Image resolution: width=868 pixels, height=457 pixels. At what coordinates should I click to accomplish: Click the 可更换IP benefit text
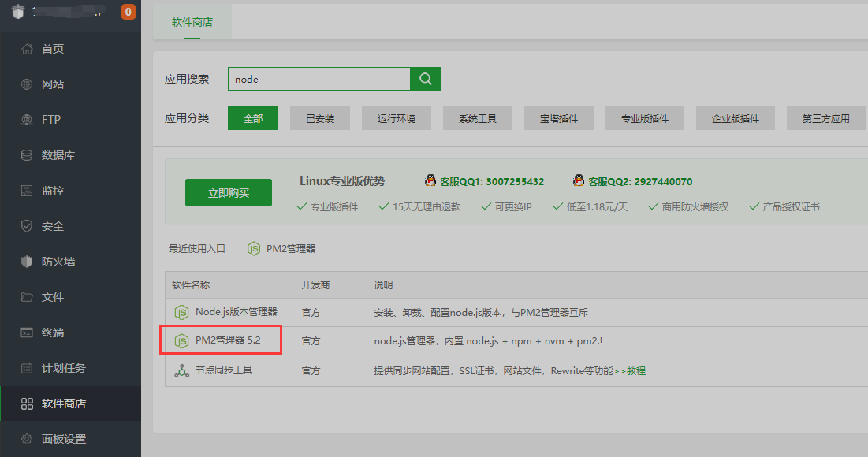[513, 207]
